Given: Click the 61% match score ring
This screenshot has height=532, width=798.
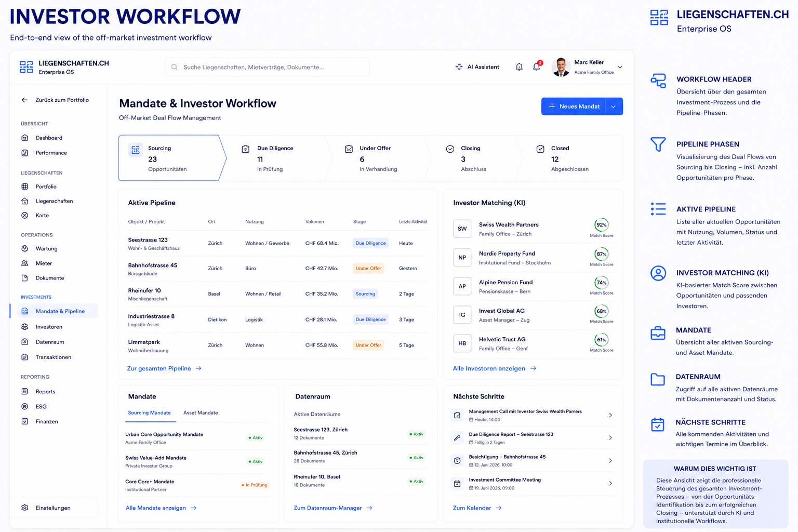Looking at the screenshot, I should click(602, 340).
